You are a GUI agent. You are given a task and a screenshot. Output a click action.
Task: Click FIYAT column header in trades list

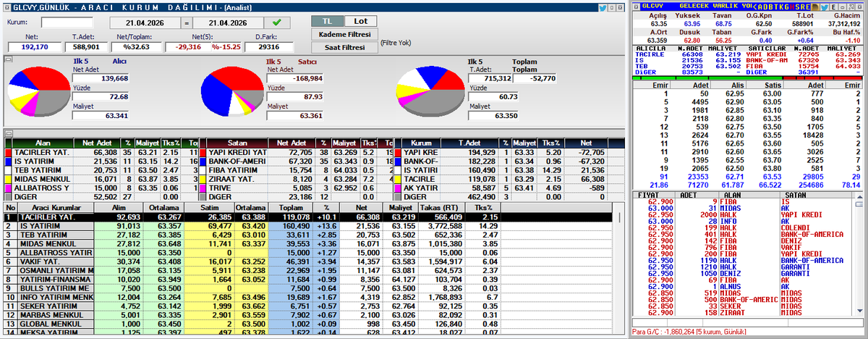[647, 194]
